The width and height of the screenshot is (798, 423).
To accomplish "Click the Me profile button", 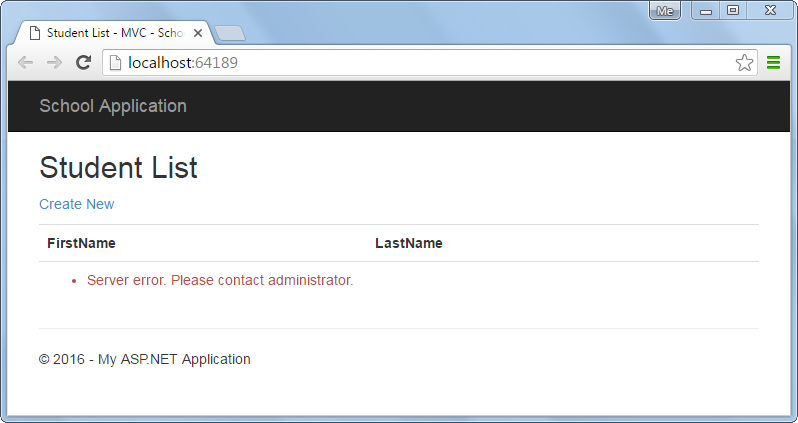I will [x=665, y=11].
